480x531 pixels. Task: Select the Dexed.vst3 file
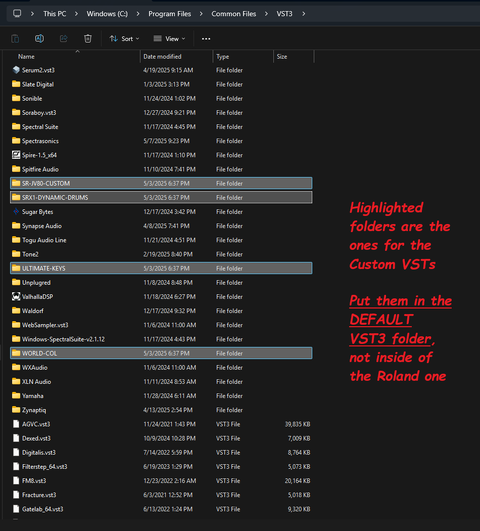(x=36, y=438)
